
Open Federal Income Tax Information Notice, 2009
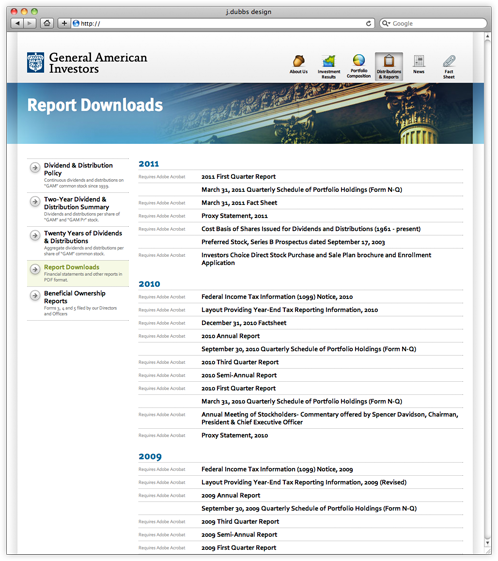[x=277, y=469]
